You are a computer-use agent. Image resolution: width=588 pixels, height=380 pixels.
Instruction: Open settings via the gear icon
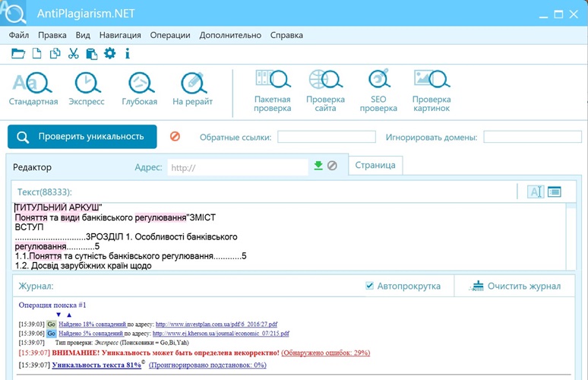pos(110,53)
